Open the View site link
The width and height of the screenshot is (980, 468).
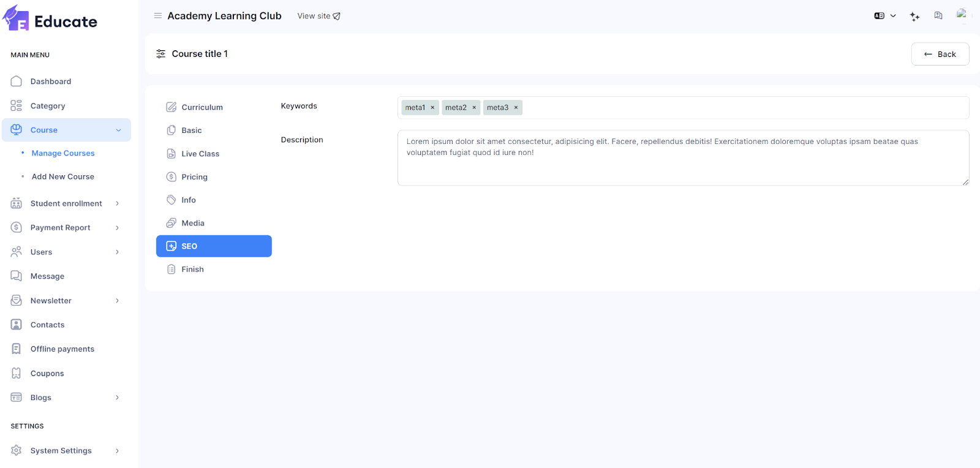pos(318,16)
